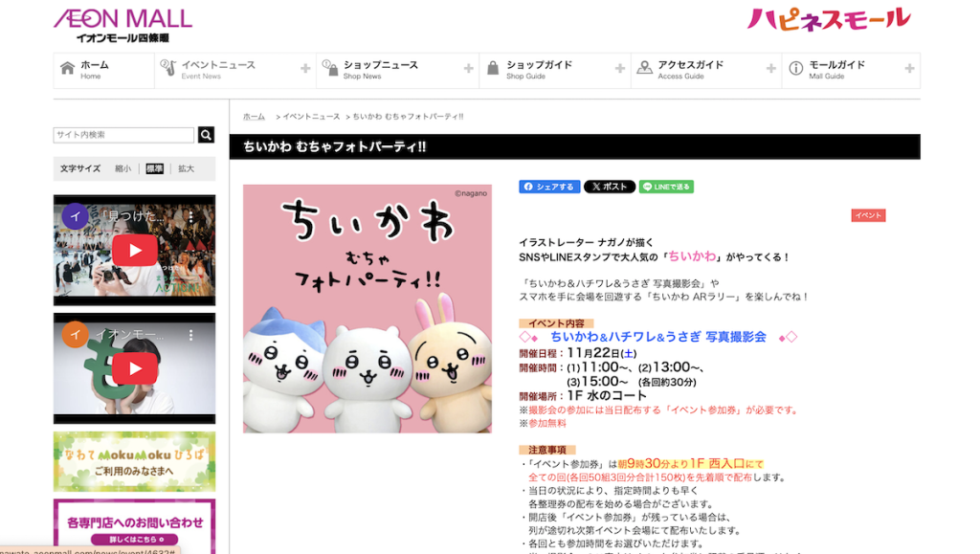Expand the モールガイド plus sign
The height and width of the screenshot is (554, 980).
click(x=910, y=69)
